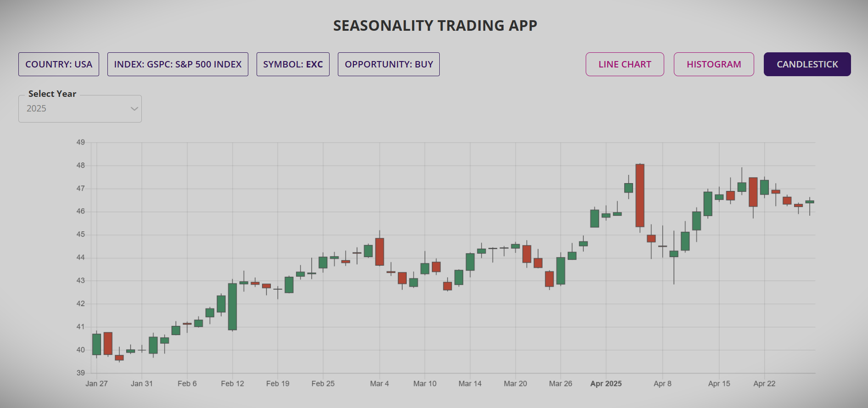Click the tall green candlestick at Feb 12
868x408 pixels.
[232, 306]
